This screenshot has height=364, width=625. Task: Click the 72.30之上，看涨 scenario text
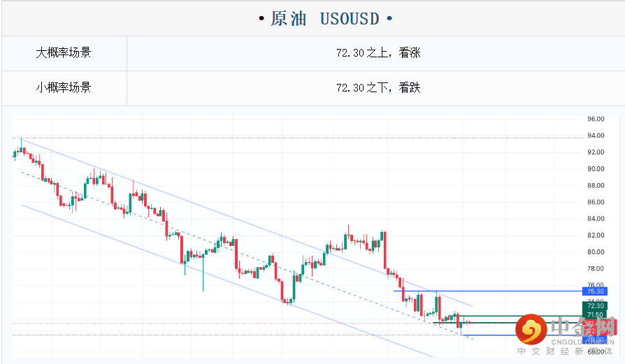coord(378,52)
